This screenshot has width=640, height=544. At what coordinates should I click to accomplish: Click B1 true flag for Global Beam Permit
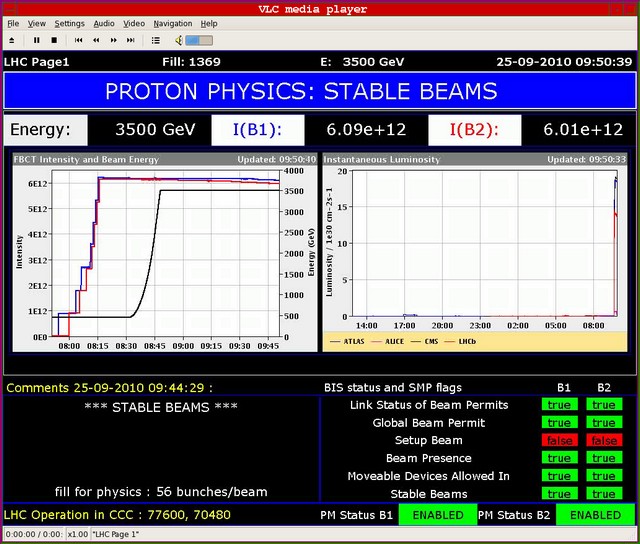pyautogui.click(x=559, y=422)
